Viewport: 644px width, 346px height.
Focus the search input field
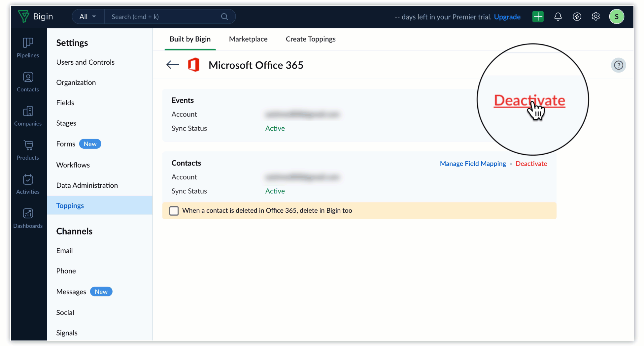(165, 16)
